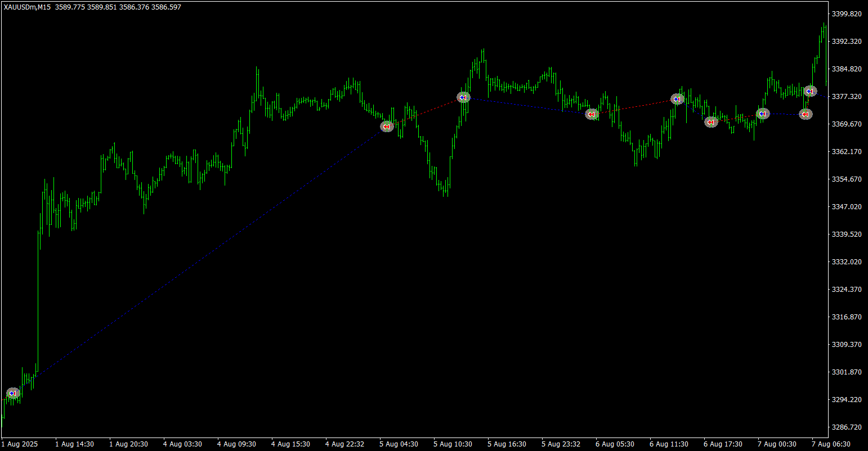
Task: Click the 3369.670 price level
Action: (846, 124)
